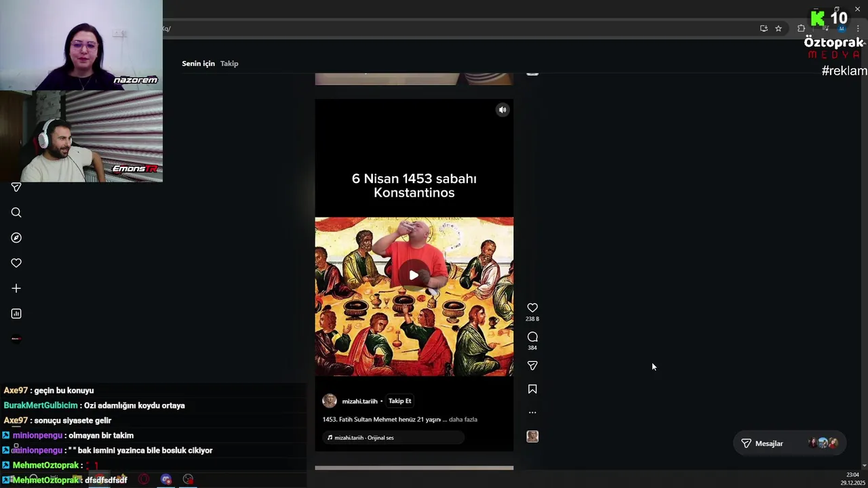Bookmark this page with the star icon
868x488 pixels.
[778, 28]
